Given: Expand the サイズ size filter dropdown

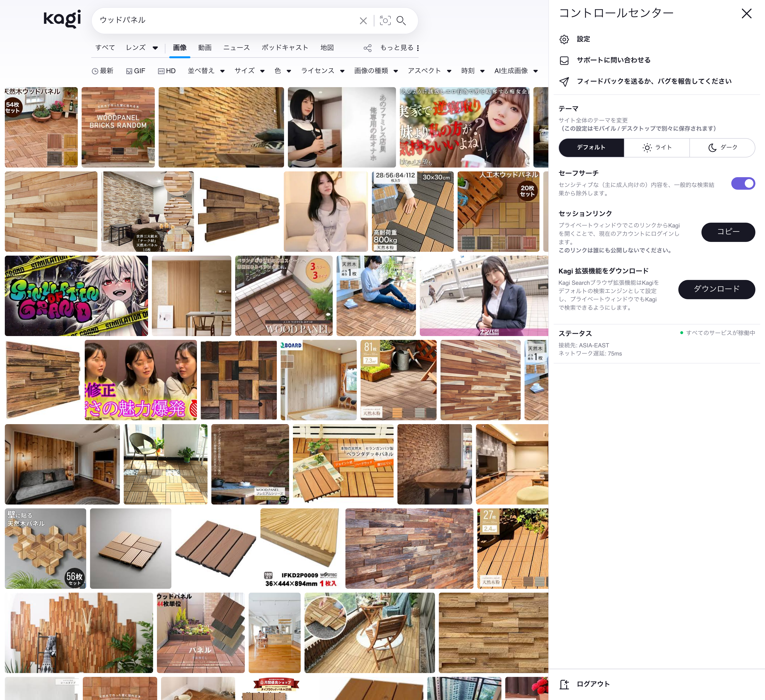Looking at the screenshot, I should [x=249, y=71].
